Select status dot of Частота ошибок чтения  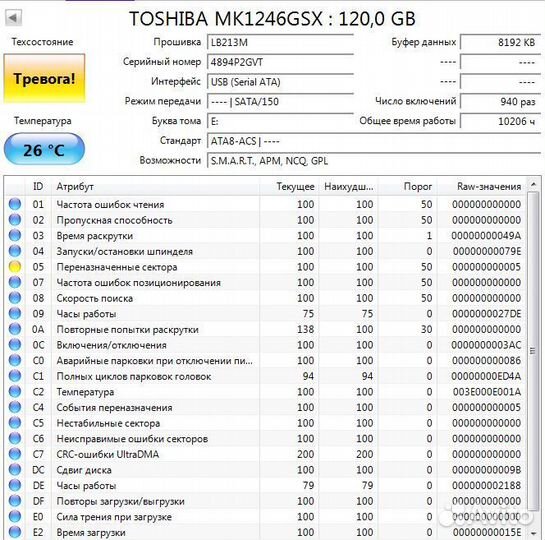coord(15,204)
